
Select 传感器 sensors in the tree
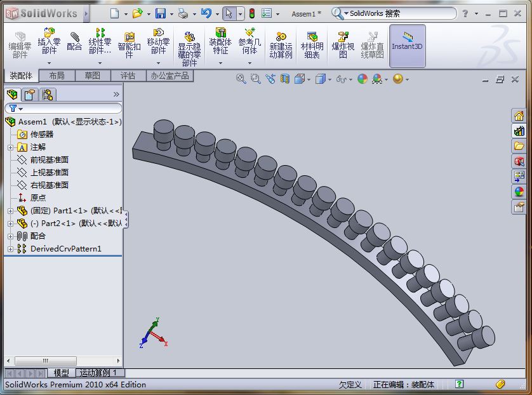[x=42, y=135]
